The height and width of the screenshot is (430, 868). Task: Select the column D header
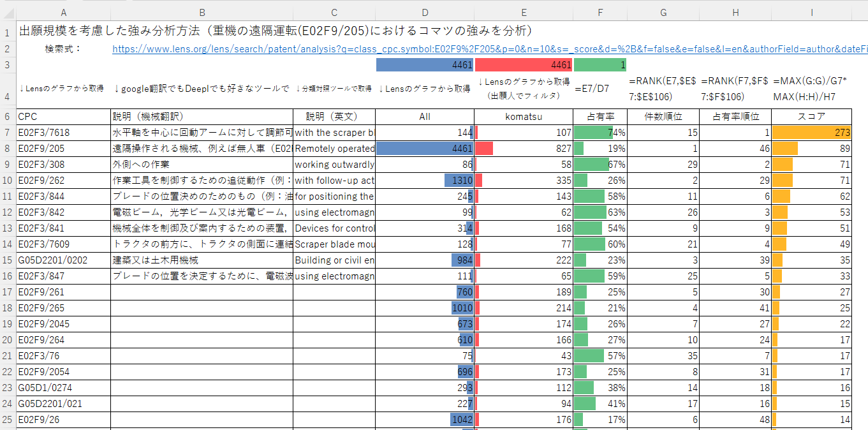(425, 12)
